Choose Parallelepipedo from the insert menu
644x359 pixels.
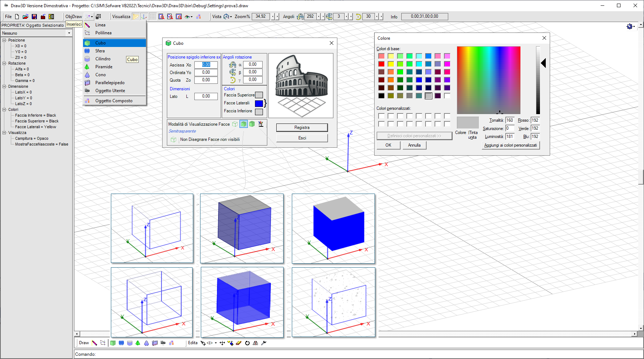[114, 83]
